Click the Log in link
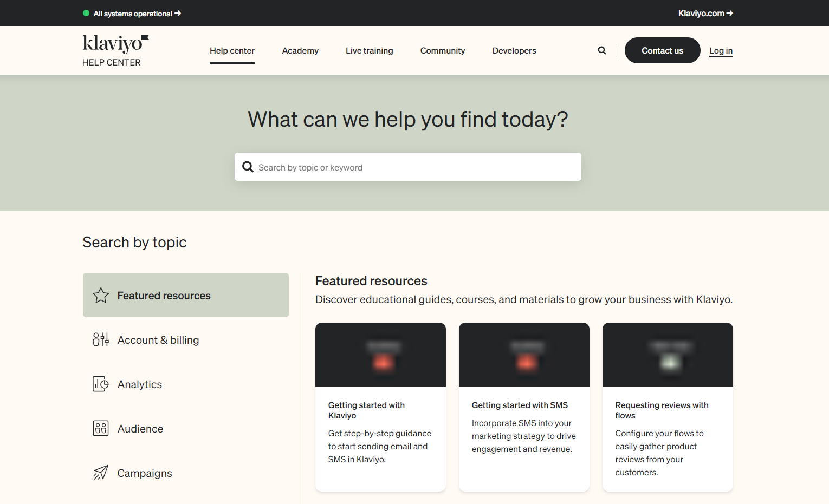 [721, 50]
